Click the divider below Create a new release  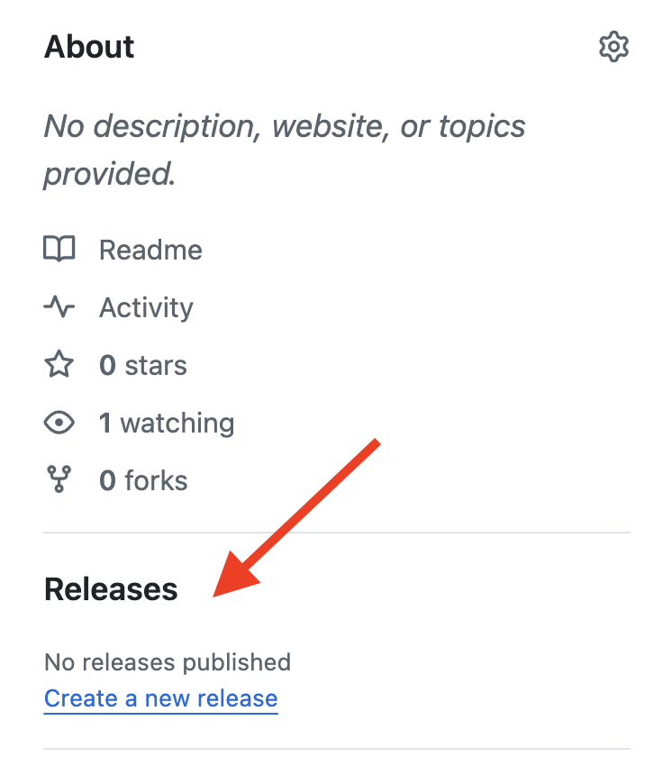[336, 749]
